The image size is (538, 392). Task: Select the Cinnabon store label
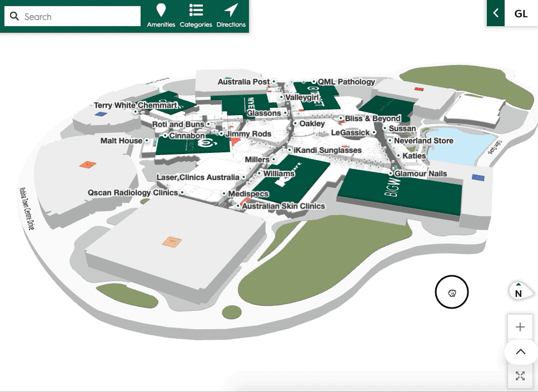(187, 136)
